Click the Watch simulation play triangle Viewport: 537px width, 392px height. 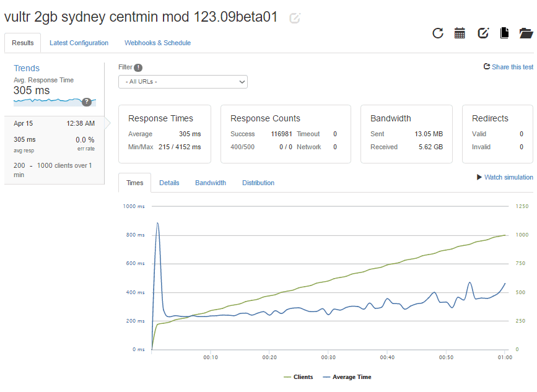[479, 177]
